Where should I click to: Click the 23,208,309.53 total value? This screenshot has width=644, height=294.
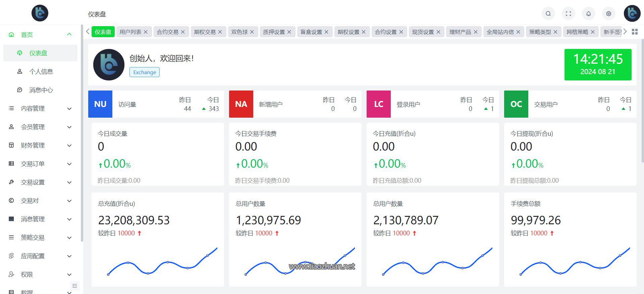coord(134,220)
